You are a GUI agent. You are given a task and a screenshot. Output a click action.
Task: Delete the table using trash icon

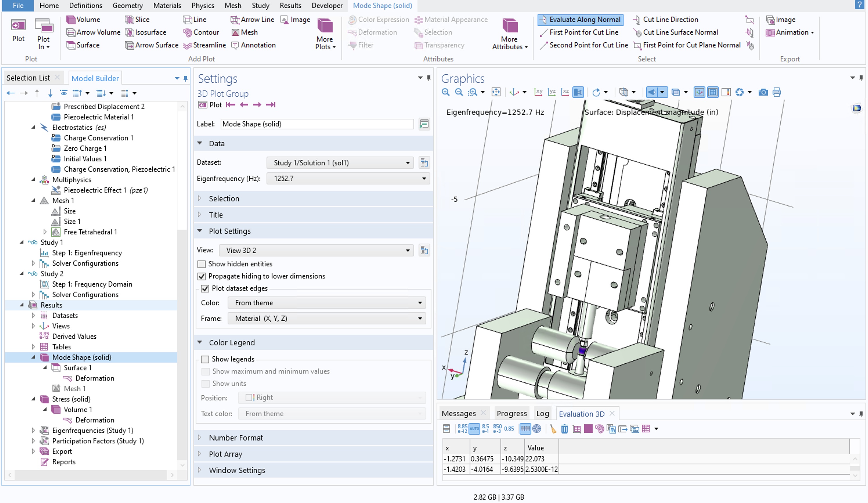(x=565, y=429)
